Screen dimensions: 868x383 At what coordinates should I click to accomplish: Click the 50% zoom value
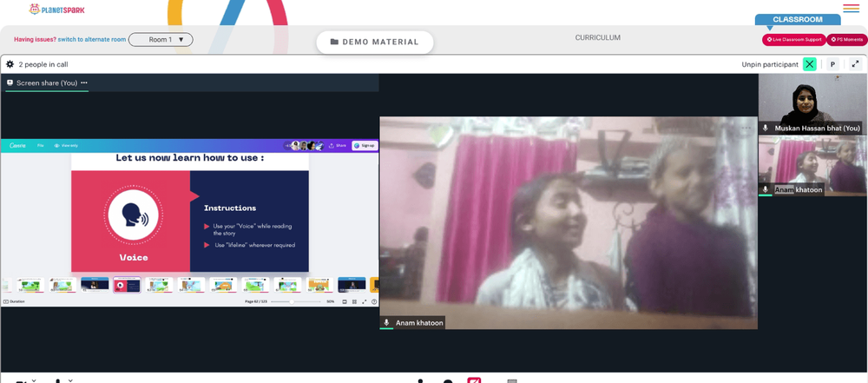(331, 301)
